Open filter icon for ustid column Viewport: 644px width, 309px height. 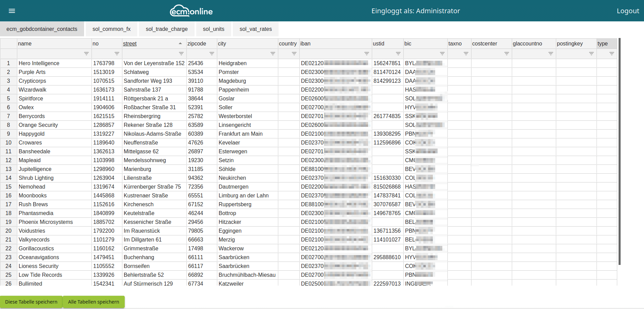click(x=398, y=54)
